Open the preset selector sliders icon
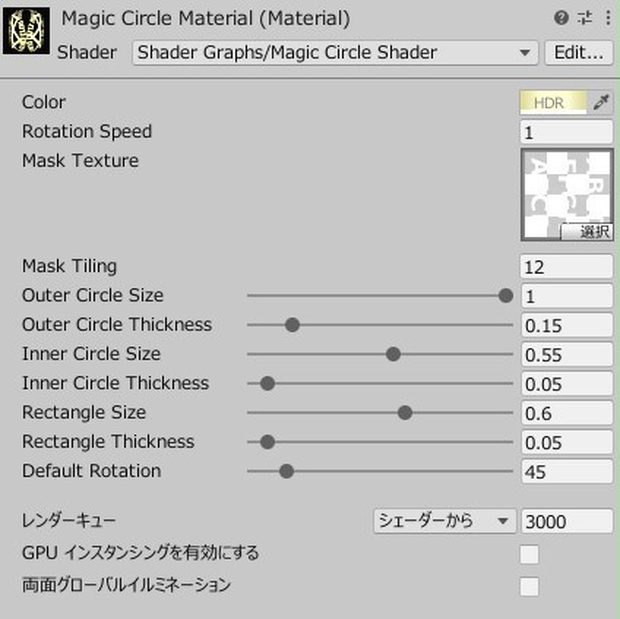This screenshot has width=620, height=619. 584,18
